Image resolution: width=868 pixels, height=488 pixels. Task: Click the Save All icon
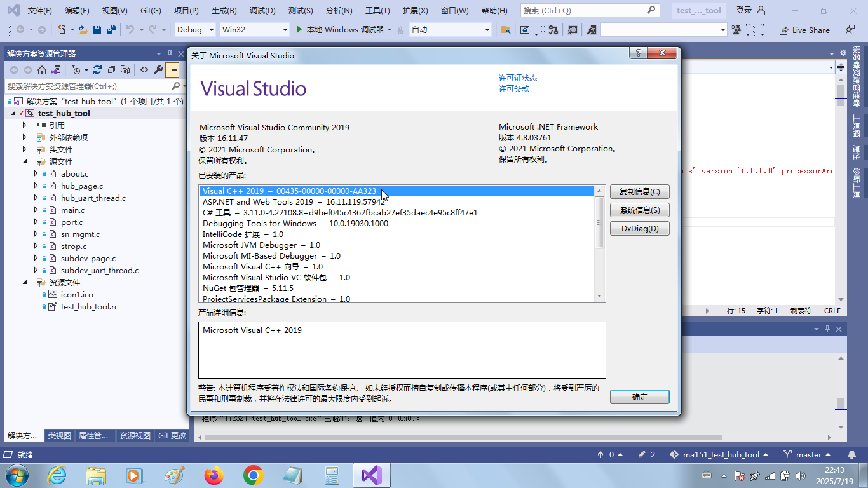[x=111, y=30]
